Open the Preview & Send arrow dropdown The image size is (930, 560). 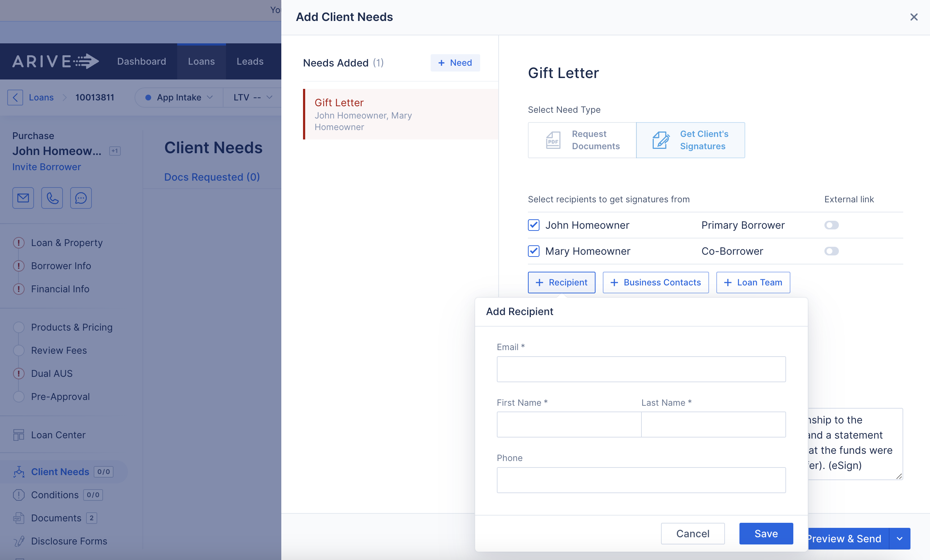pos(899,539)
